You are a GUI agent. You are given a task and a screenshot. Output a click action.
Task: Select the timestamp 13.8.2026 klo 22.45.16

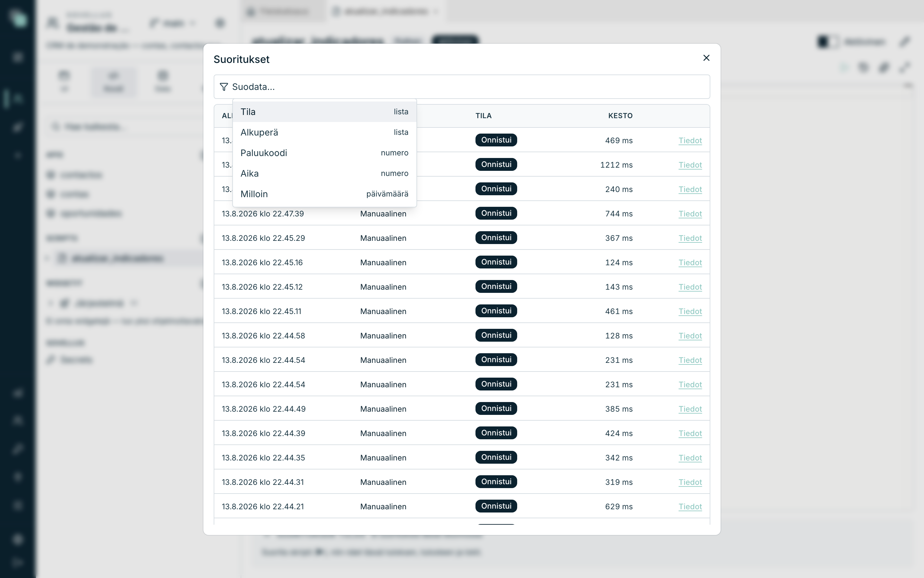tap(262, 263)
